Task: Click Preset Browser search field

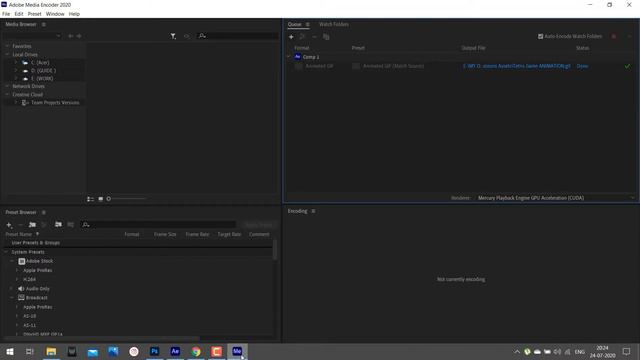Action: coord(158,224)
